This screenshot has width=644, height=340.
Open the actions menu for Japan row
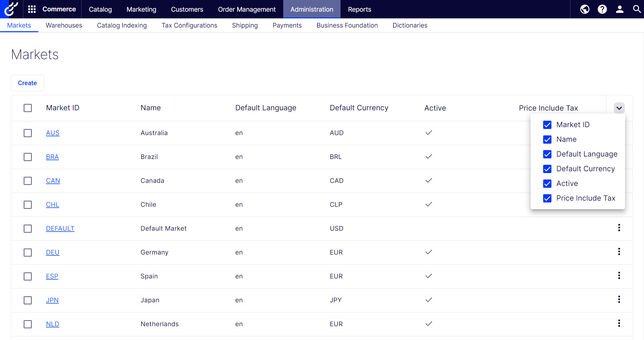[619, 299]
